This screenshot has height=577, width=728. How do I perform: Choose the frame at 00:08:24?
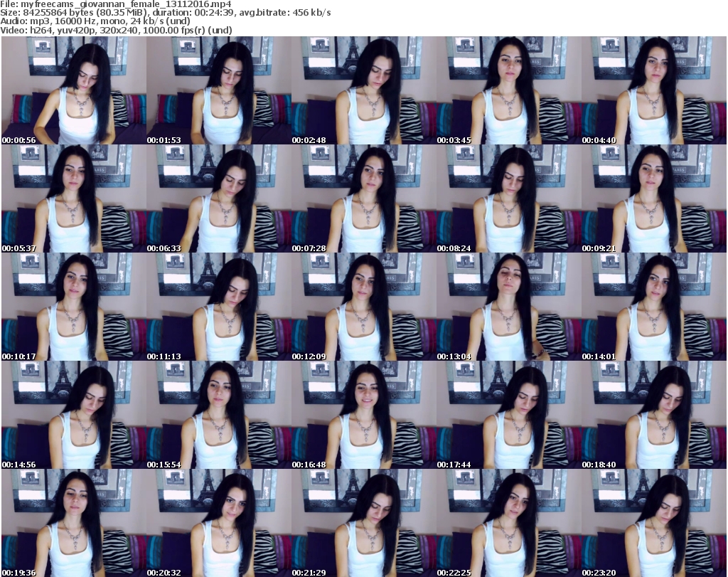coord(509,198)
